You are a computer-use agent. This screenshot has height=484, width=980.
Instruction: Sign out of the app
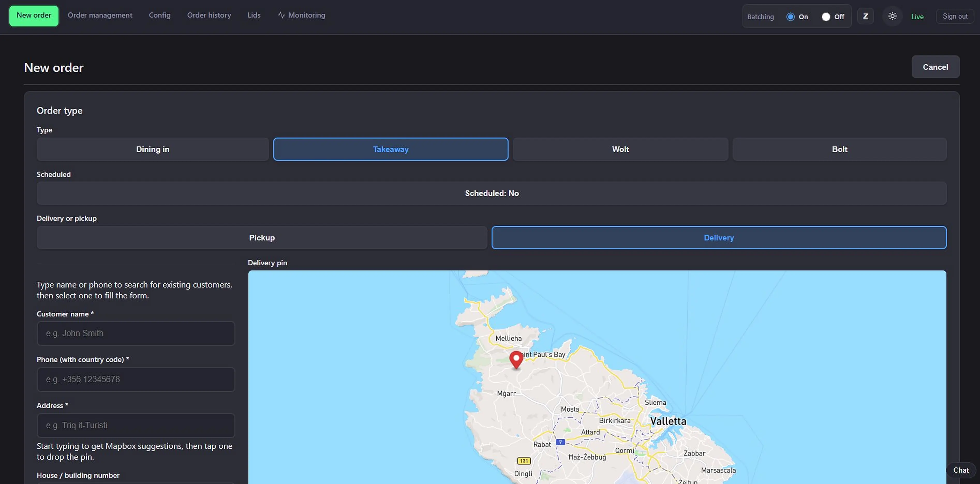point(955,16)
